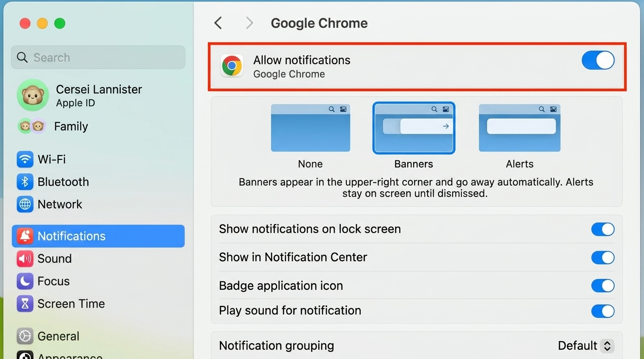Open Network settings pane
644x359 pixels.
click(98, 204)
